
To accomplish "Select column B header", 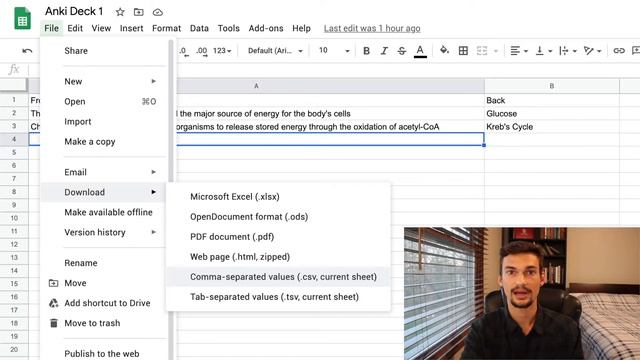I will coord(552,86).
